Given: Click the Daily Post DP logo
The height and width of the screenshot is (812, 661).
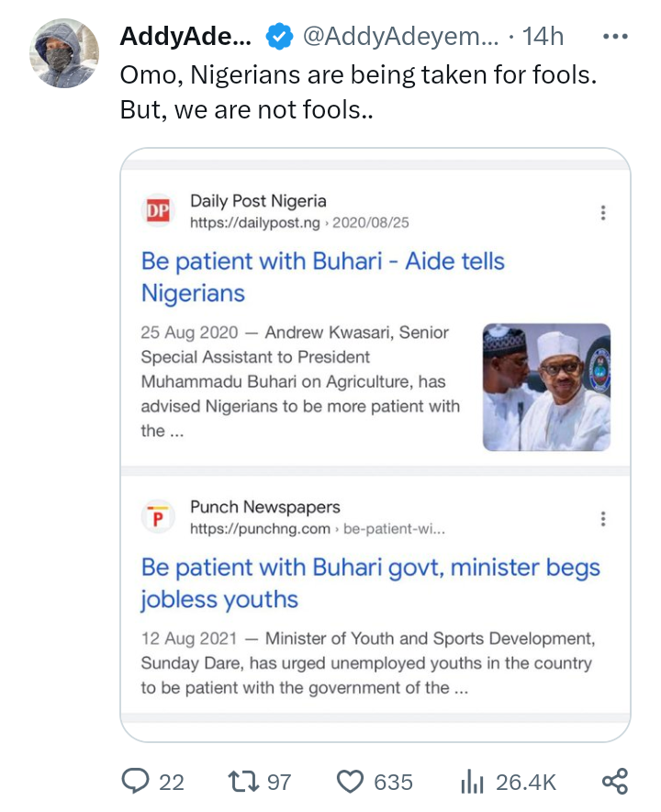Looking at the screenshot, I should coord(158,211).
